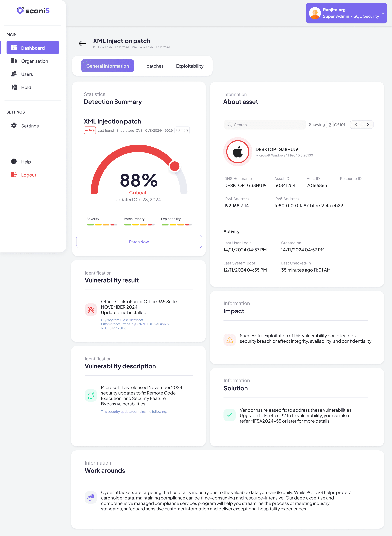Go to next asset with right chevron
This screenshot has width=392, height=536.
367,125
